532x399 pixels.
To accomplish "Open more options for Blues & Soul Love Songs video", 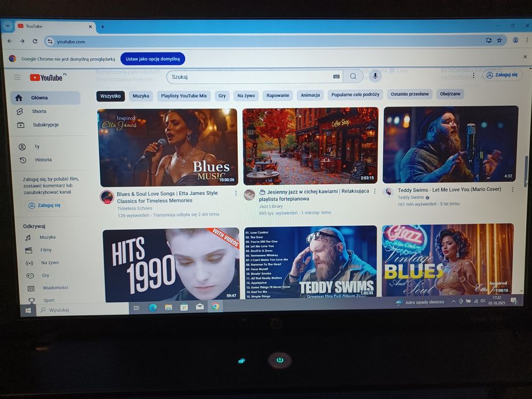I will click(x=236, y=193).
